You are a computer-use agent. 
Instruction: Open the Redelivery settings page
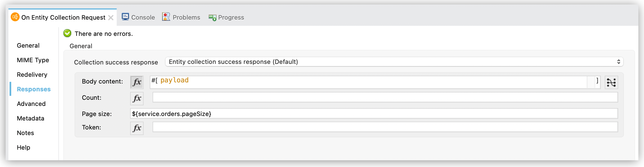tap(32, 75)
